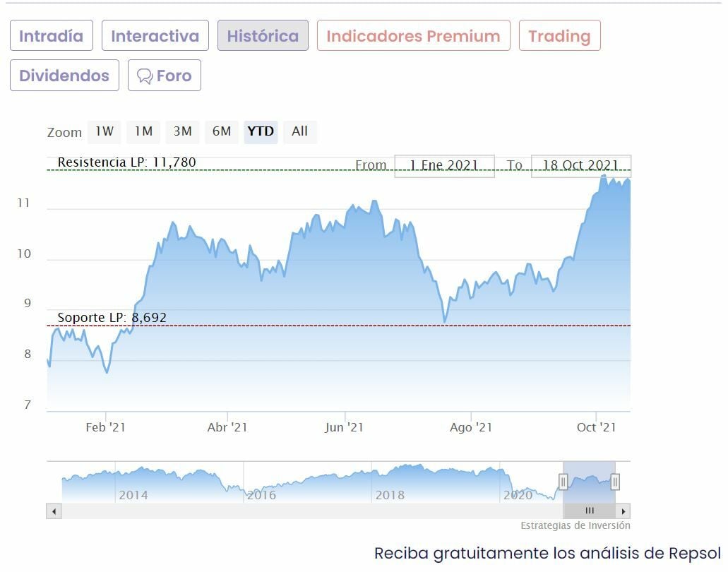This screenshot has width=728, height=572.
Task: Choose the 3M zoom range
Action: pos(183,131)
